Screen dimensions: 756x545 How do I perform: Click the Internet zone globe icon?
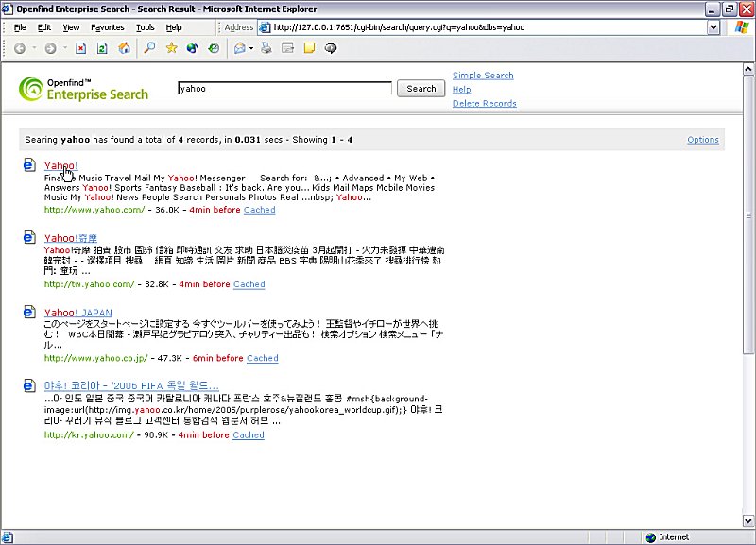(x=651, y=537)
